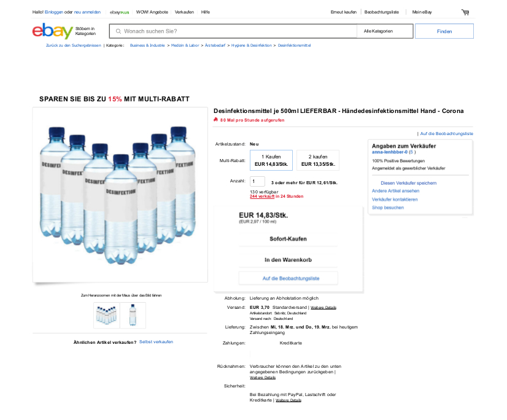The image size is (507, 420).
Task: Select the '1 Kaufen' multi-discount option
Action: pos(271,160)
